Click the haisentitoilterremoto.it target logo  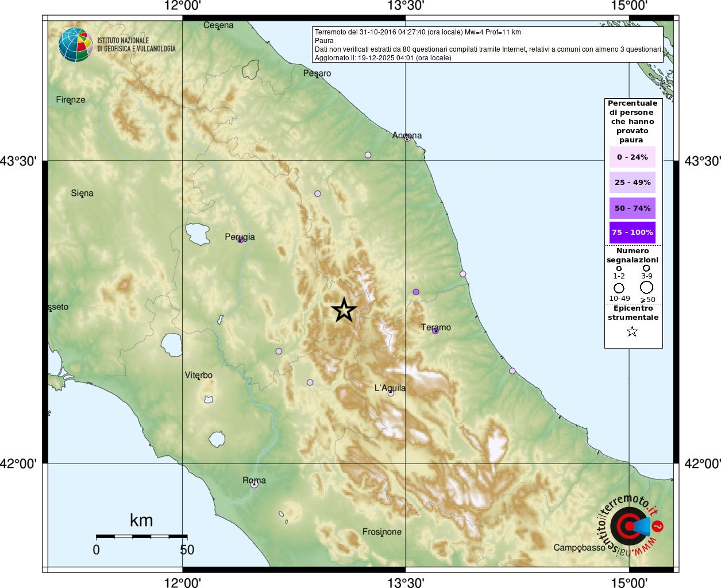631,525
